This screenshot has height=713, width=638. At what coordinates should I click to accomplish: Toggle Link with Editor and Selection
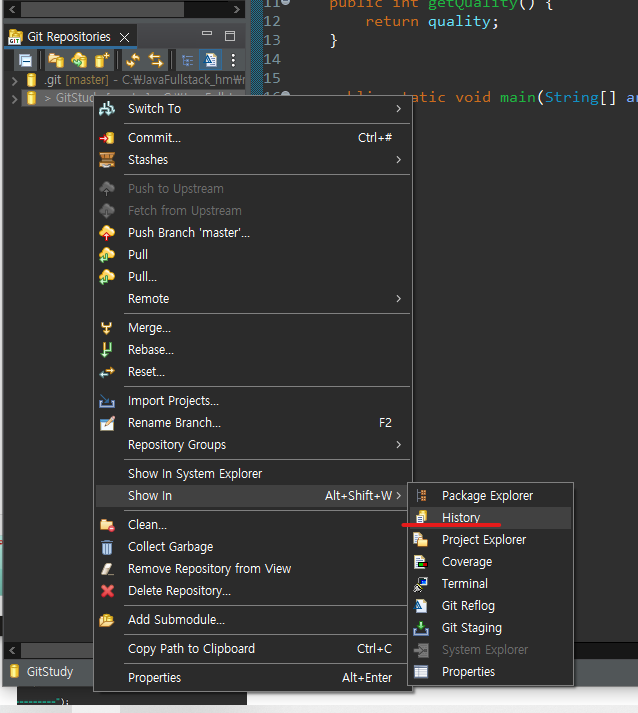point(156,60)
